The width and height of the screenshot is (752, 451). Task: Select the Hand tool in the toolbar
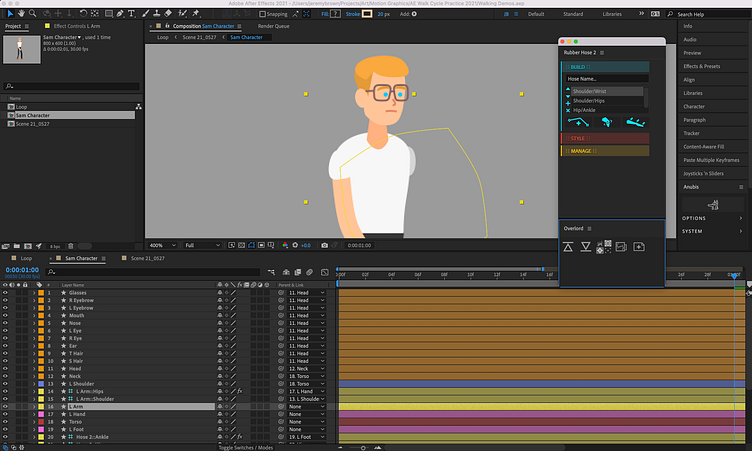click(x=20, y=15)
